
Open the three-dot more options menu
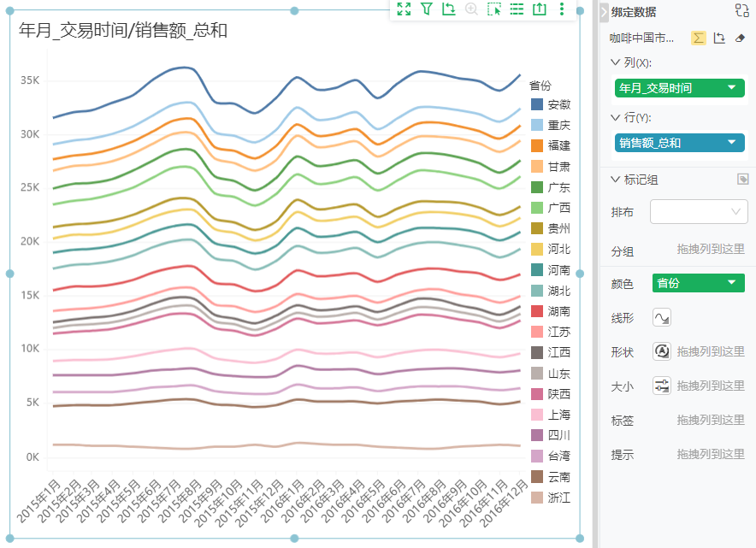pos(562,9)
